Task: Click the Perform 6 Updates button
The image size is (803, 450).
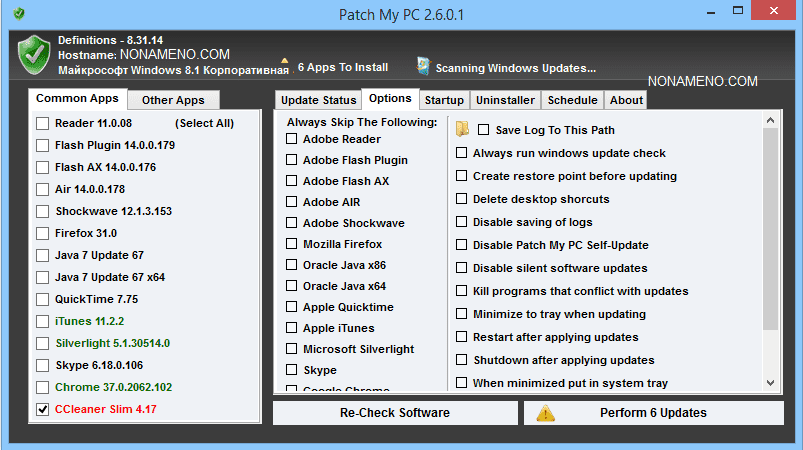Action: (653, 413)
